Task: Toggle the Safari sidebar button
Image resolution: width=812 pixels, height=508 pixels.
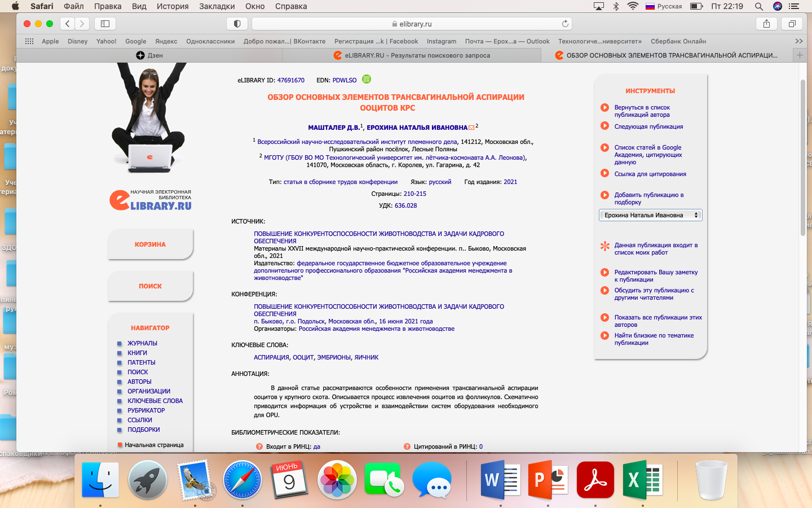Action: [x=105, y=24]
